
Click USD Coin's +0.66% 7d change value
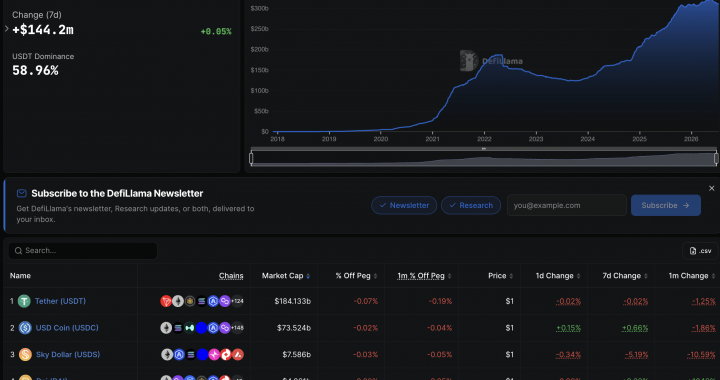(635, 328)
